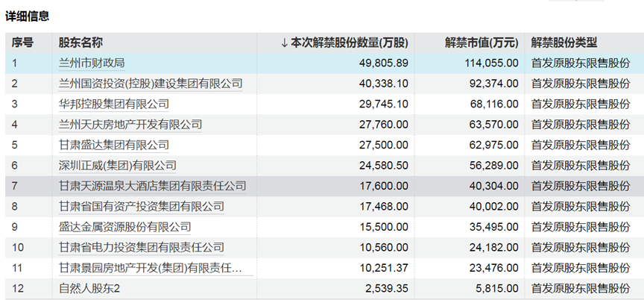Select market value 62,975.00
Screen dimensions: 644x300
pos(493,145)
